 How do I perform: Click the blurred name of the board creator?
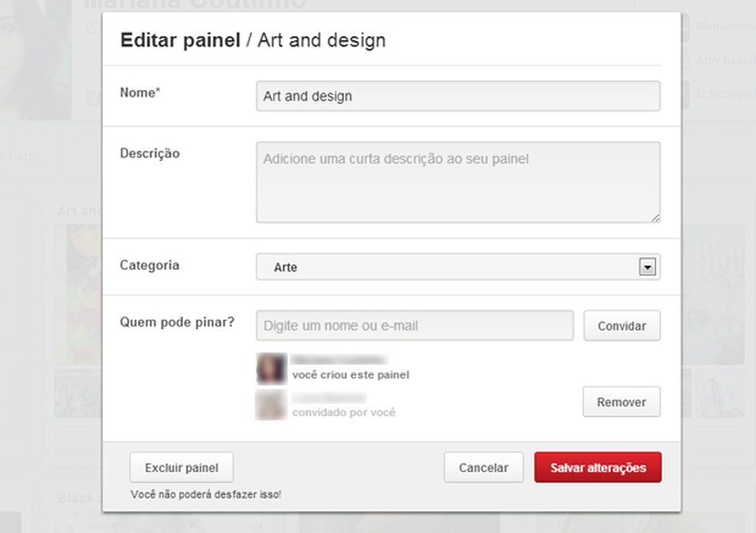pos(338,359)
